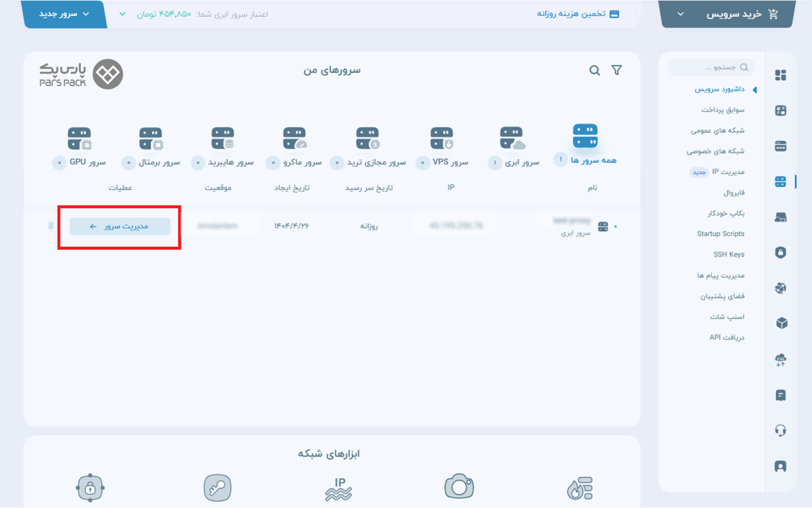Open بکاپ خودکار in sidebar
The width and height of the screenshot is (812, 508).
point(726,214)
